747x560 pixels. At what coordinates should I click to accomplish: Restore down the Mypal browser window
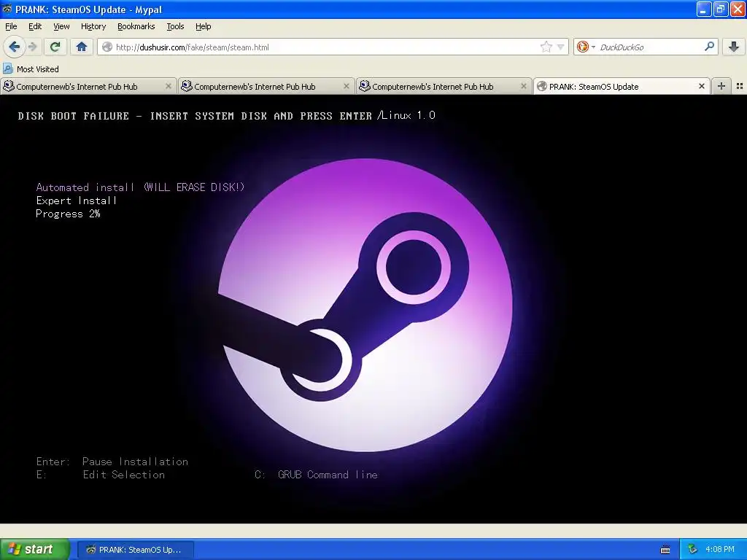click(721, 9)
